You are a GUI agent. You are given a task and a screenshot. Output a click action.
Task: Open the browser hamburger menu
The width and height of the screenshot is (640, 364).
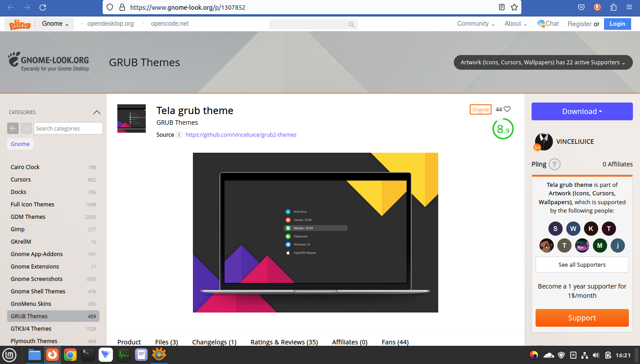click(629, 7)
